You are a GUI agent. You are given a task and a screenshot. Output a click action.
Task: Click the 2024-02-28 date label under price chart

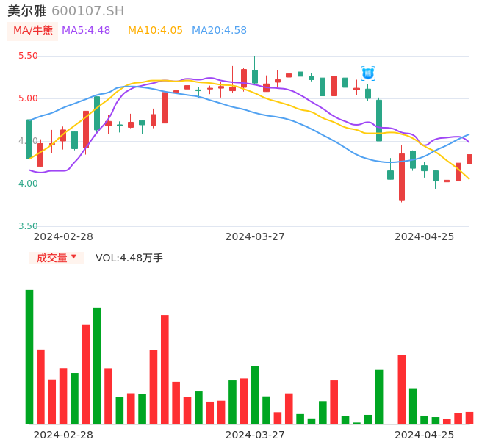point(63,236)
